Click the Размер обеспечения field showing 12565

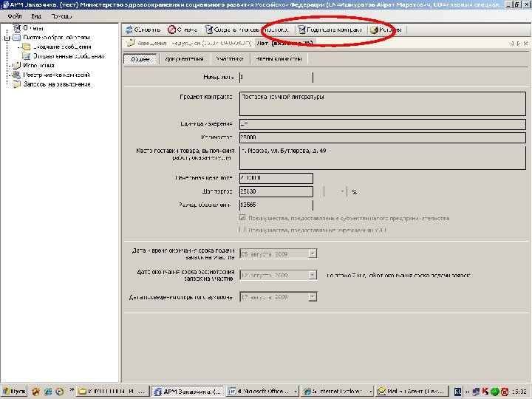click(x=276, y=205)
